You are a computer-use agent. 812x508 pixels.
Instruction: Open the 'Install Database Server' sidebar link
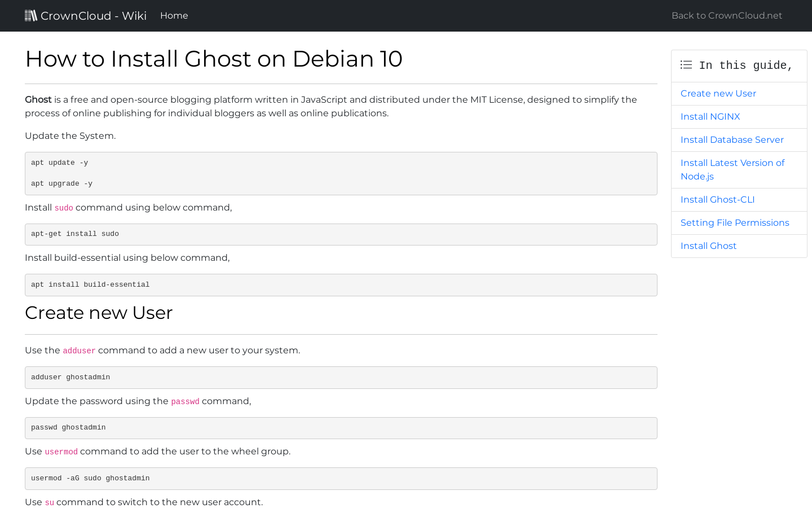[732, 139]
